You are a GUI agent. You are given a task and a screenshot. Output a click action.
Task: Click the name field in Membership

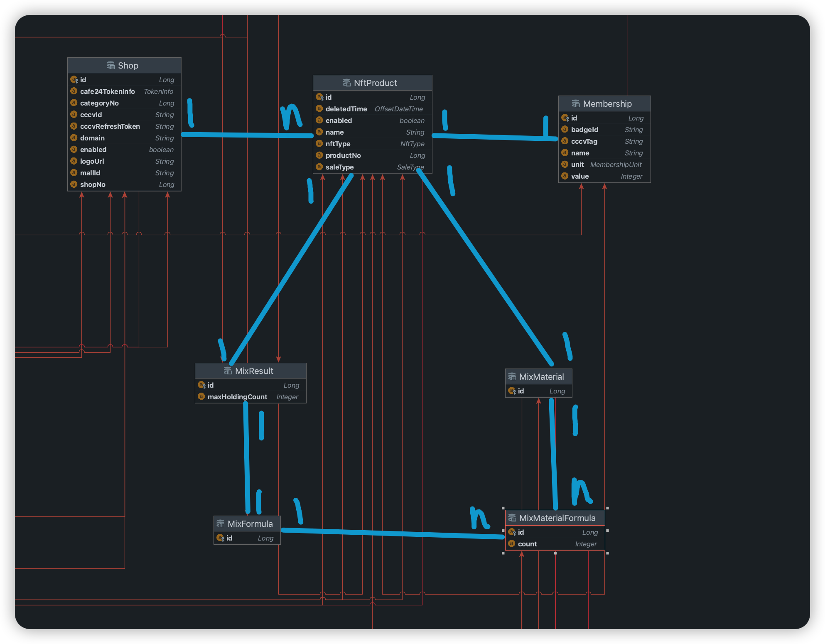[604, 153]
